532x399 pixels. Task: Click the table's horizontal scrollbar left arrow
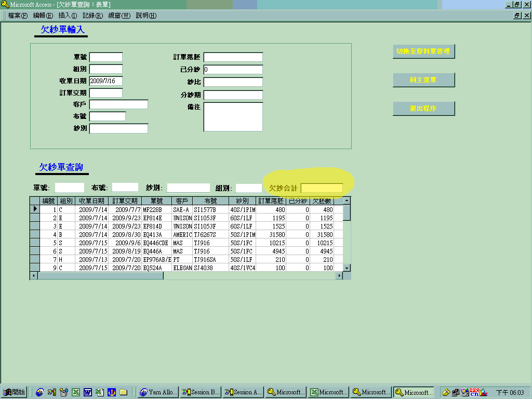click(34, 275)
